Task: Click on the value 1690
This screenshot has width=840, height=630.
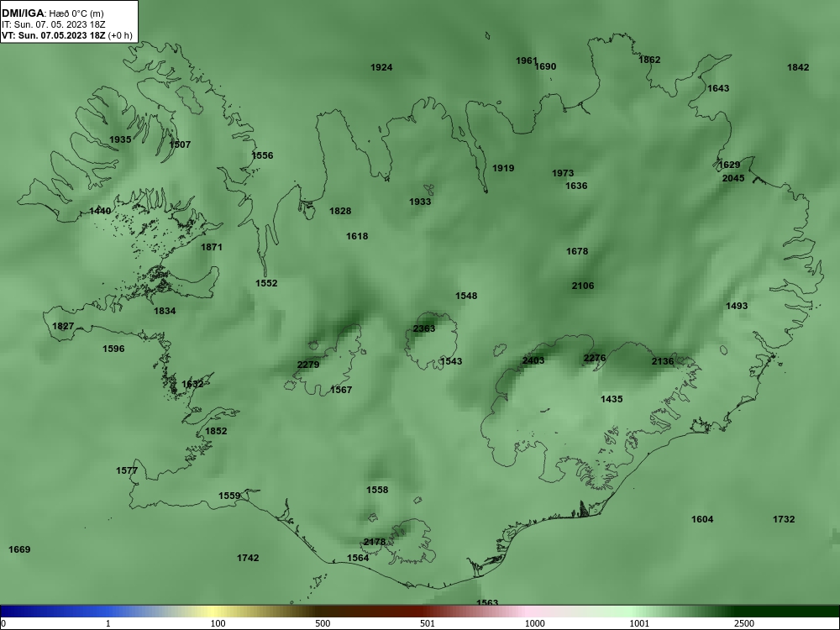Action: coord(545,66)
